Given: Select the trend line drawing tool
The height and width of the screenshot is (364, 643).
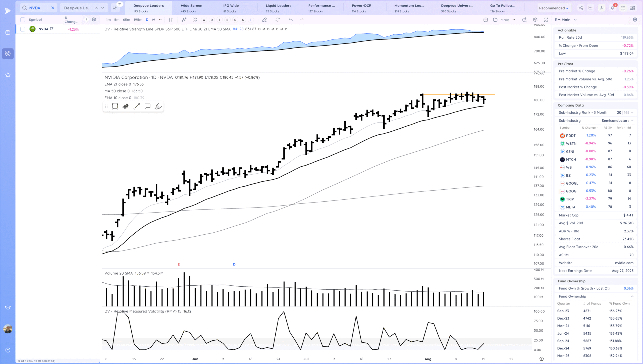Looking at the screenshot, I should click(x=137, y=106).
